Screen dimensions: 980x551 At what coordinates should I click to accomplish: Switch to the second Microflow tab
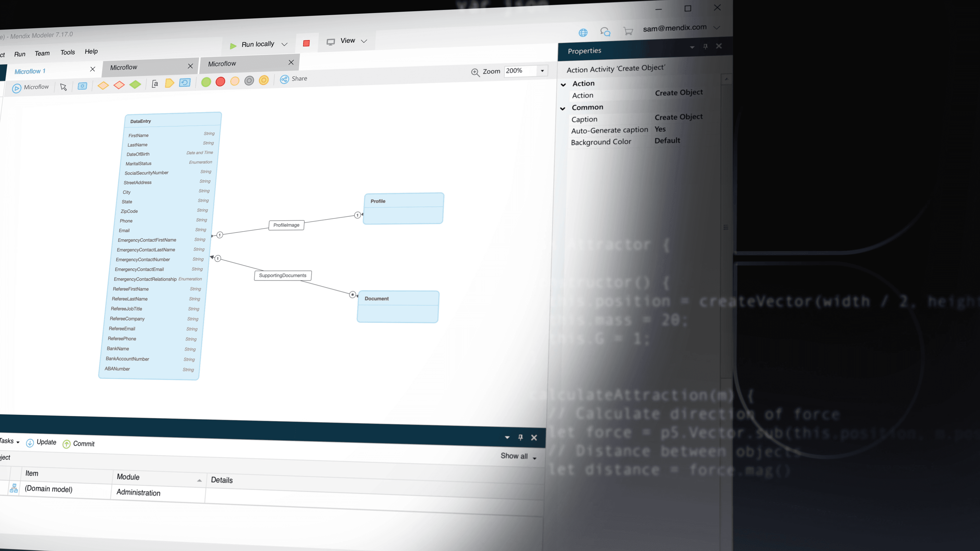tap(124, 67)
